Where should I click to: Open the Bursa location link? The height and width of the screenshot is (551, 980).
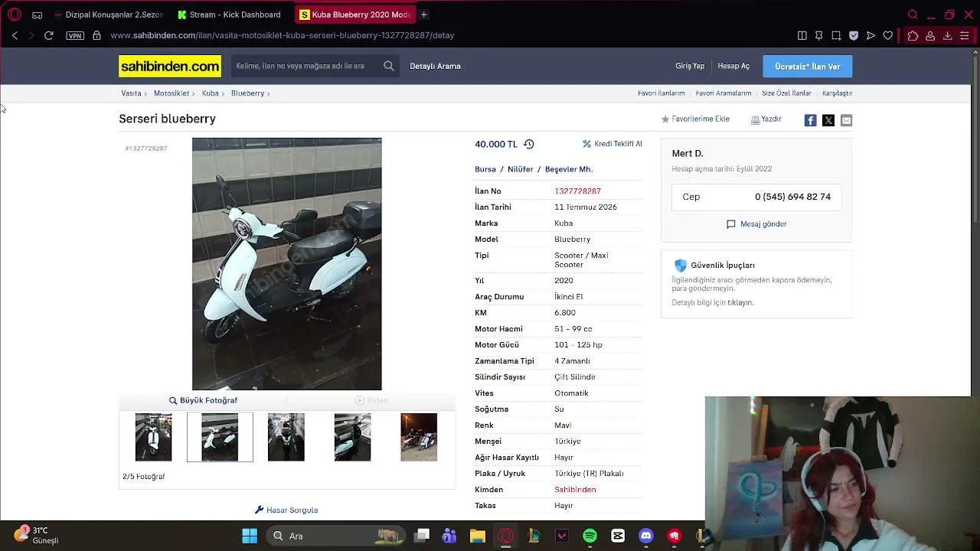click(485, 169)
